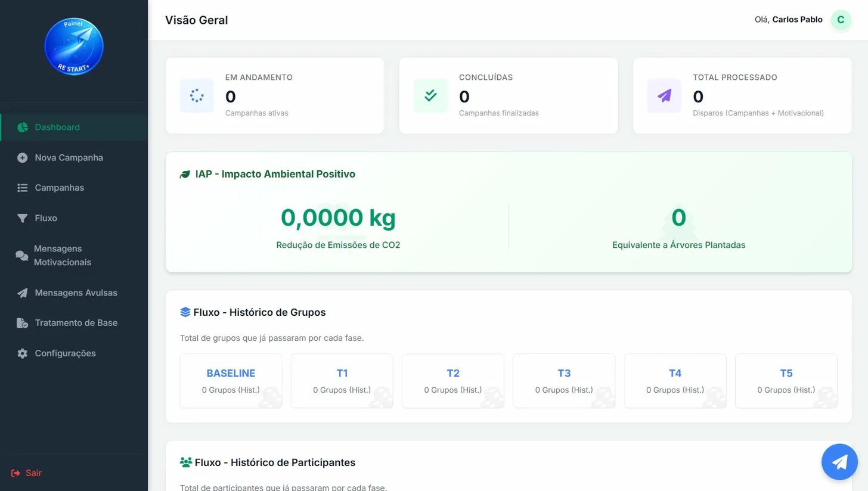Click the database icon for Tratamento de Base
Image resolution: width=868 pixels, height=491 pixels.
tap(22, 323)
